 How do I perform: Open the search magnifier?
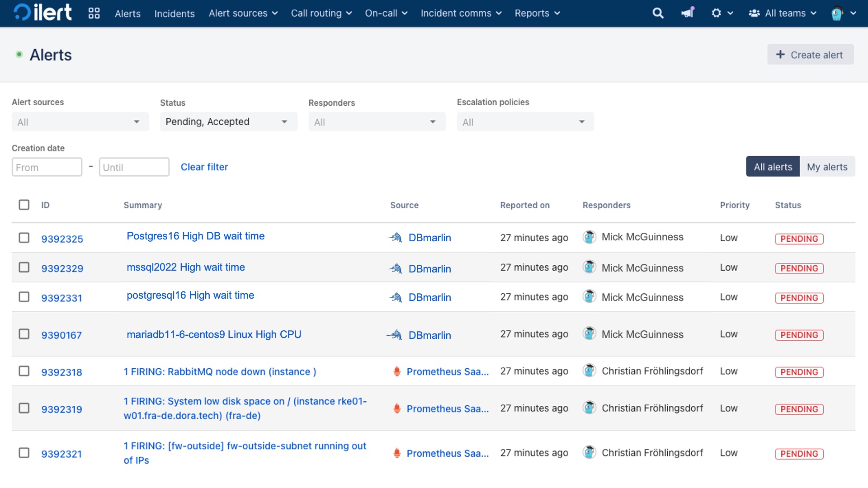pyautogui.click(x=658, y=13)
